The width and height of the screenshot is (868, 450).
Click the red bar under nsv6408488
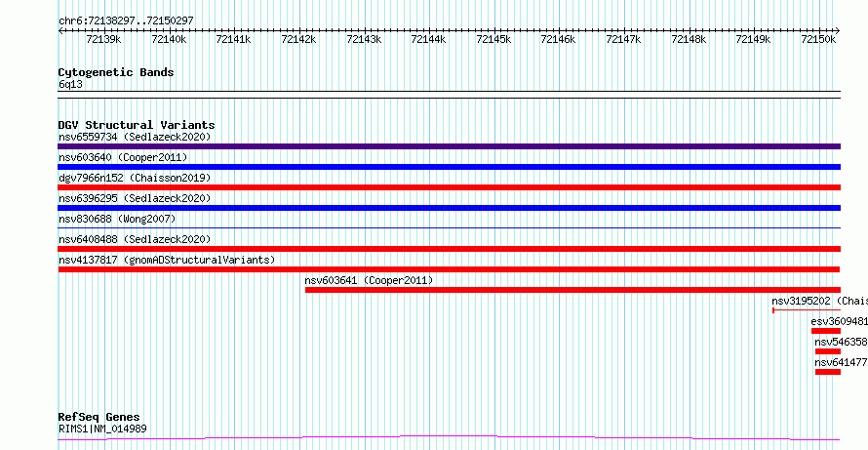coord(449,249)
